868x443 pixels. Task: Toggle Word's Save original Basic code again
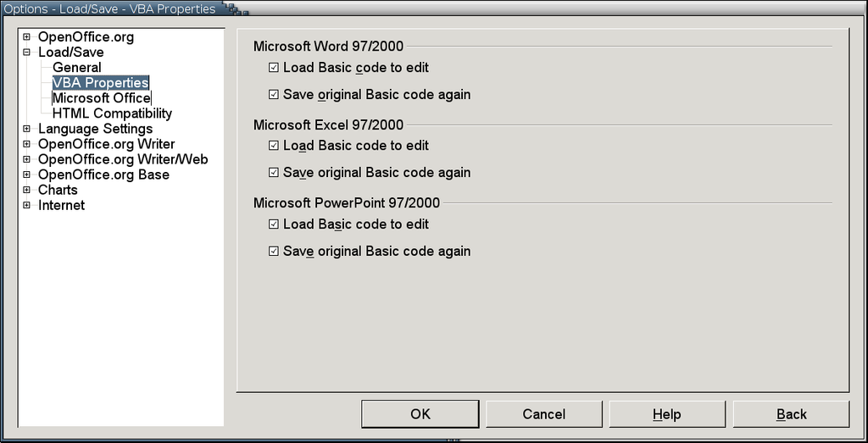(x=274, y=95)
